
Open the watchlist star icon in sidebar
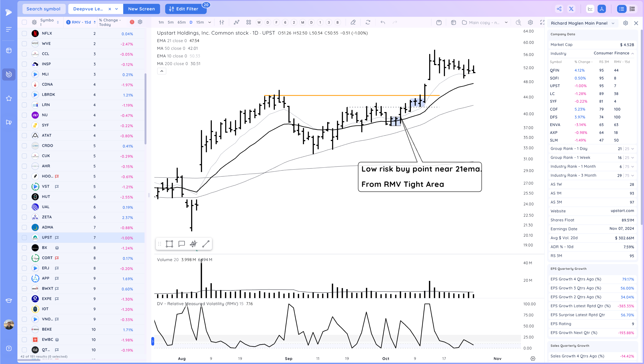coord(9,98)
